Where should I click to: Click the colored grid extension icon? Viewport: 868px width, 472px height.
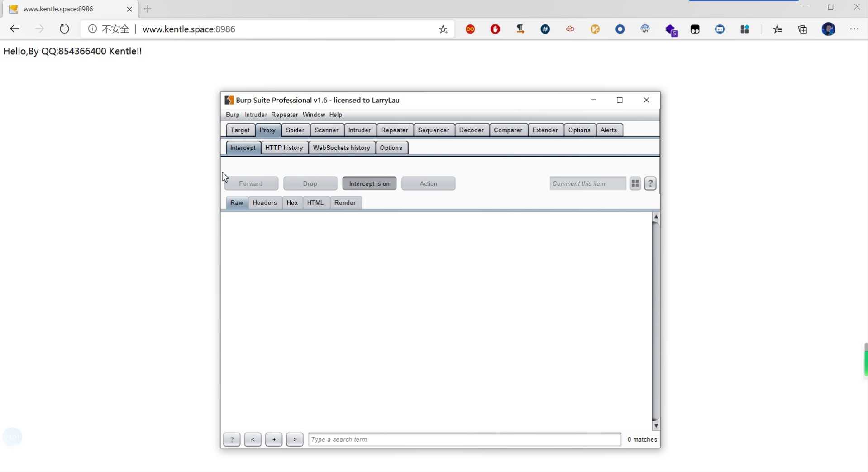click(744, 29)
